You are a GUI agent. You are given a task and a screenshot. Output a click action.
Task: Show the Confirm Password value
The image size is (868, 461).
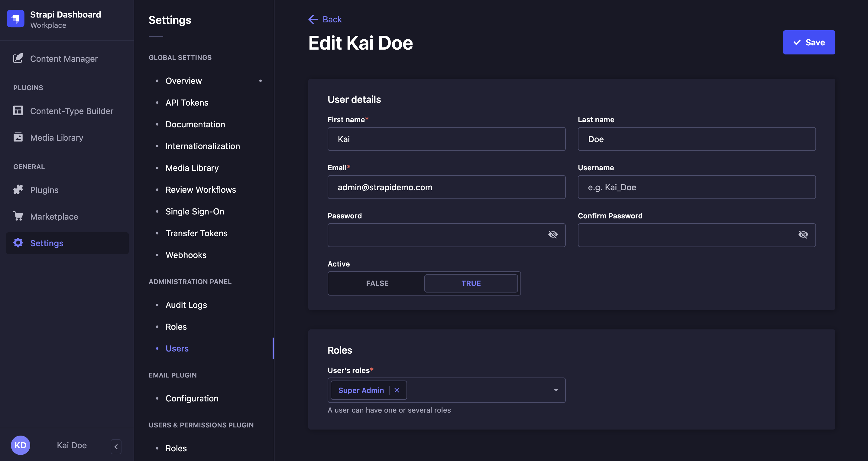click(803, 234)
